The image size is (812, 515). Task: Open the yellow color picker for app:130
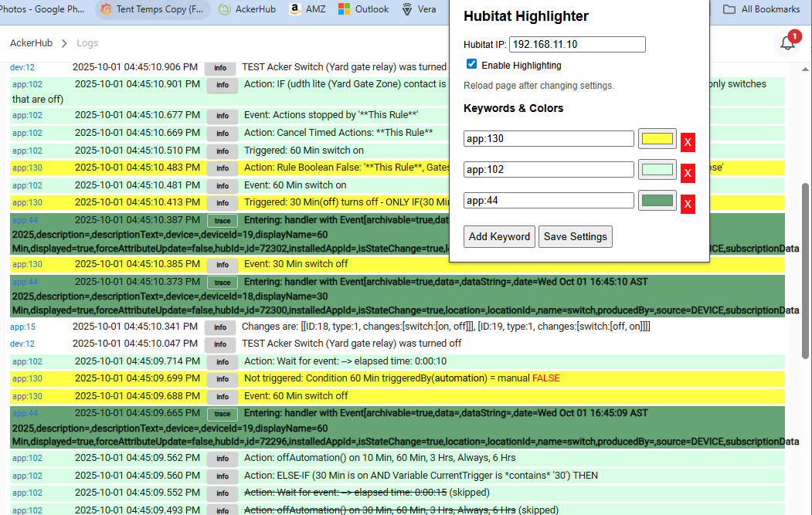[657, 139]
